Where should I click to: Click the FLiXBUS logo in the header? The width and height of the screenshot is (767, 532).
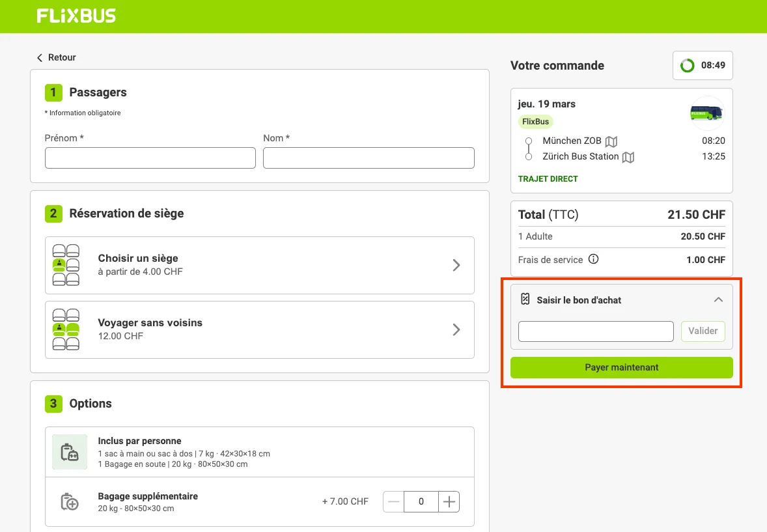point(76,16)
